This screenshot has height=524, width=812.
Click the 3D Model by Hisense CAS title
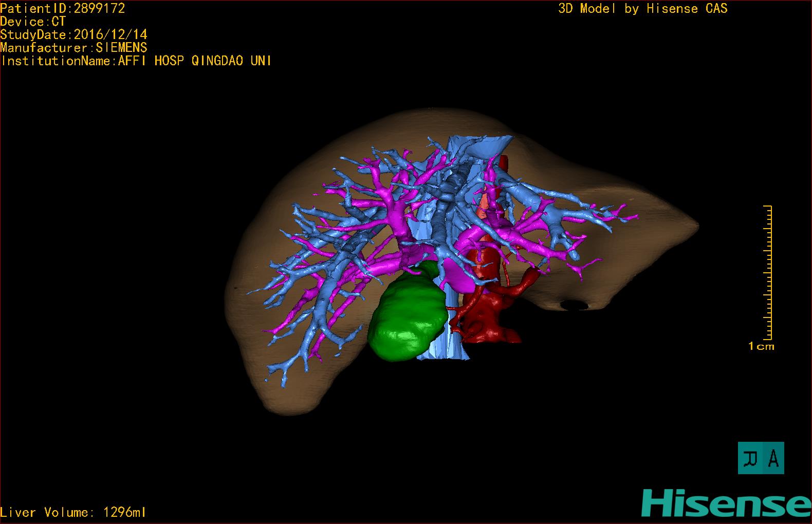643,9
